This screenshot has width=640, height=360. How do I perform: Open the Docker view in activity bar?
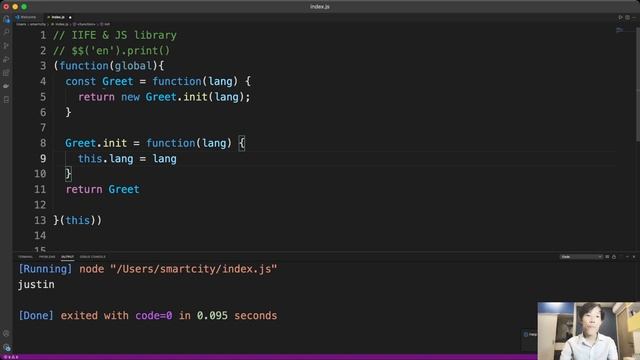(x=6, y=86)
